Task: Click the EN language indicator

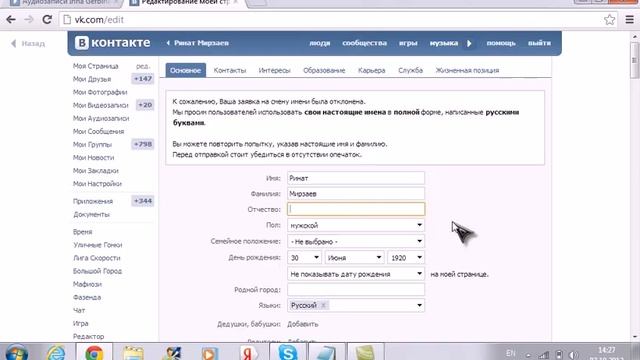Action: click(511, 353)
